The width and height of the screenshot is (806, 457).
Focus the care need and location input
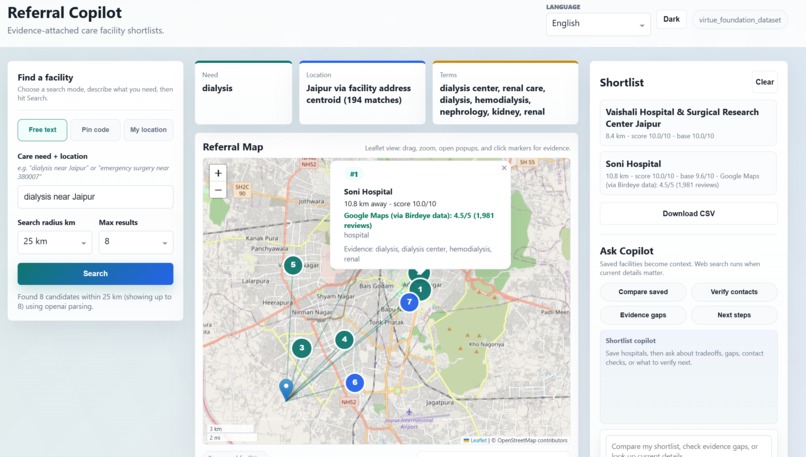click(95, 197)
